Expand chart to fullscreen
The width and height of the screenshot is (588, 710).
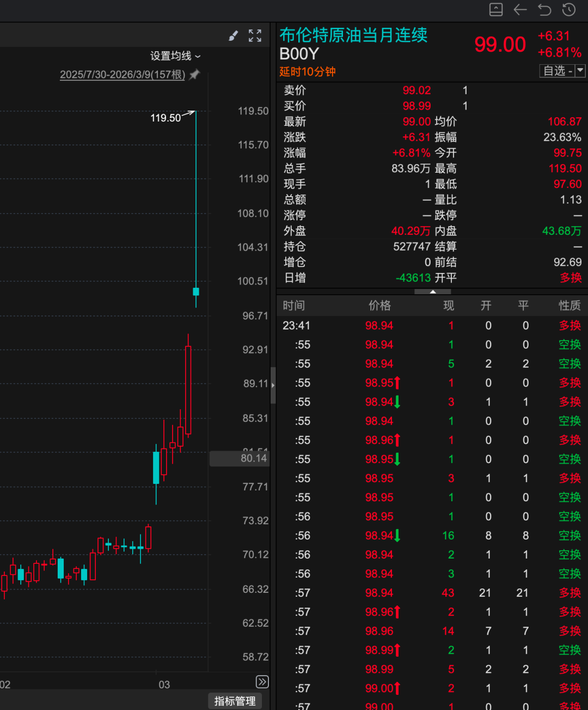255,36
